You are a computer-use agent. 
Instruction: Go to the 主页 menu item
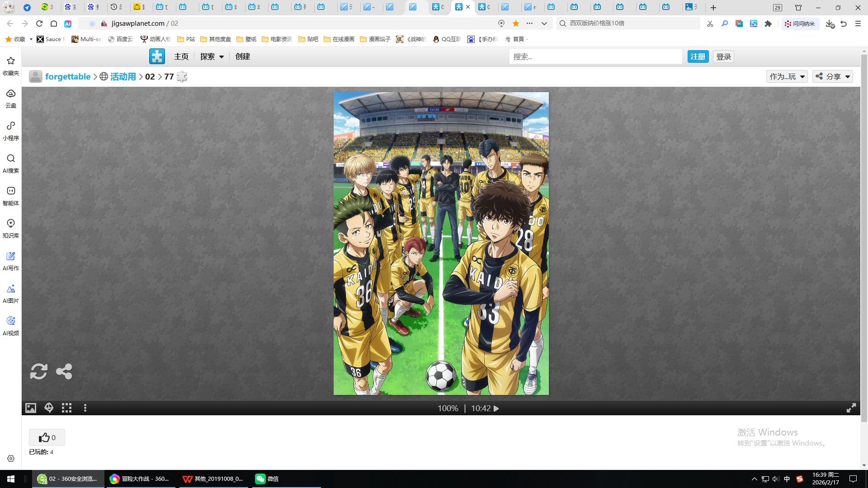point(181,56)
